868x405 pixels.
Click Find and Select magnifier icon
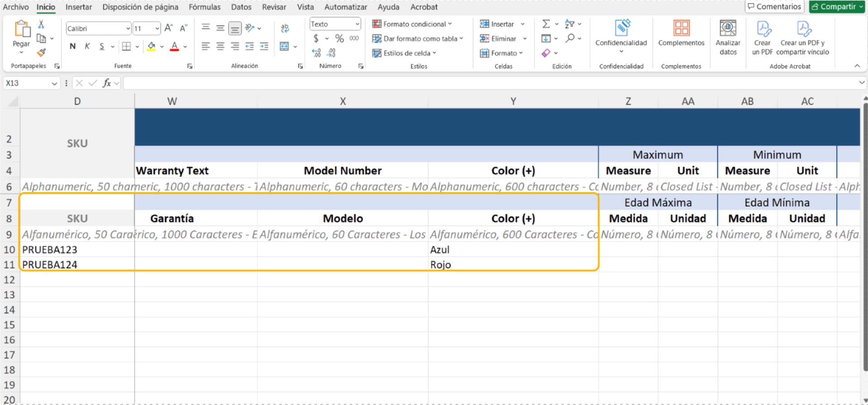570,38
